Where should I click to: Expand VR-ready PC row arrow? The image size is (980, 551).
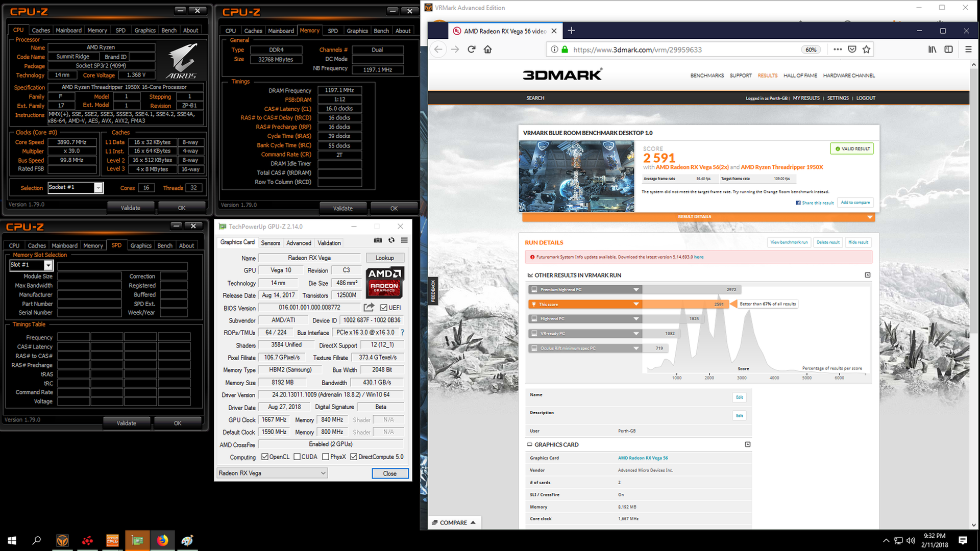click(636, 333)
